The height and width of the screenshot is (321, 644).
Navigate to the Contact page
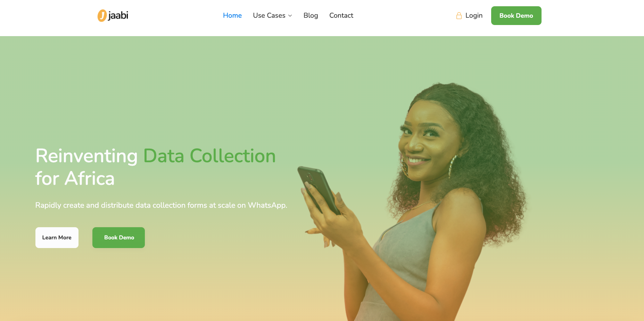click(341, 16)
